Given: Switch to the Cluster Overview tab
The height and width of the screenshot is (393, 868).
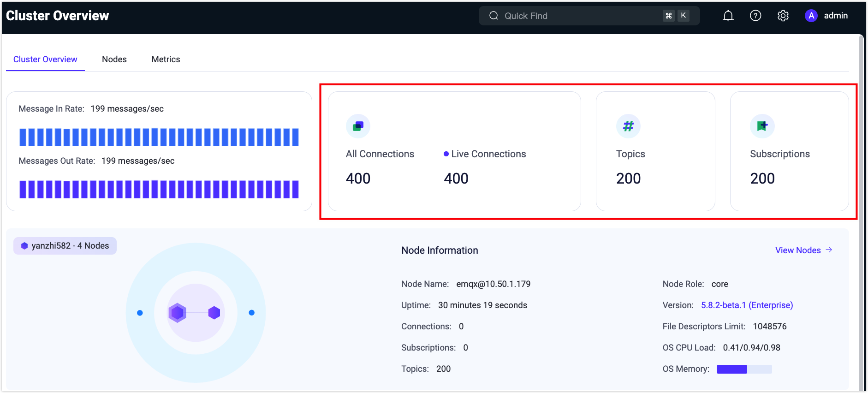Looking at the screenshot, I should 45,60.
